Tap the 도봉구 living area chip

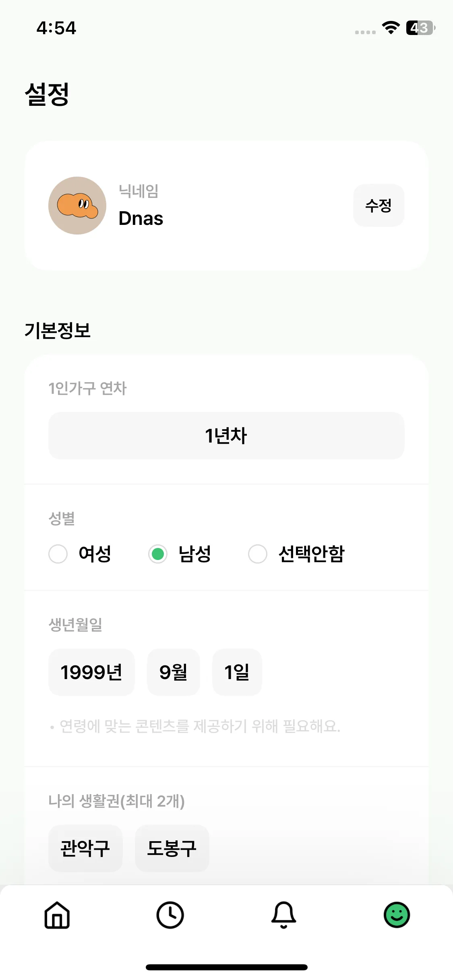[x=172, y=848]
